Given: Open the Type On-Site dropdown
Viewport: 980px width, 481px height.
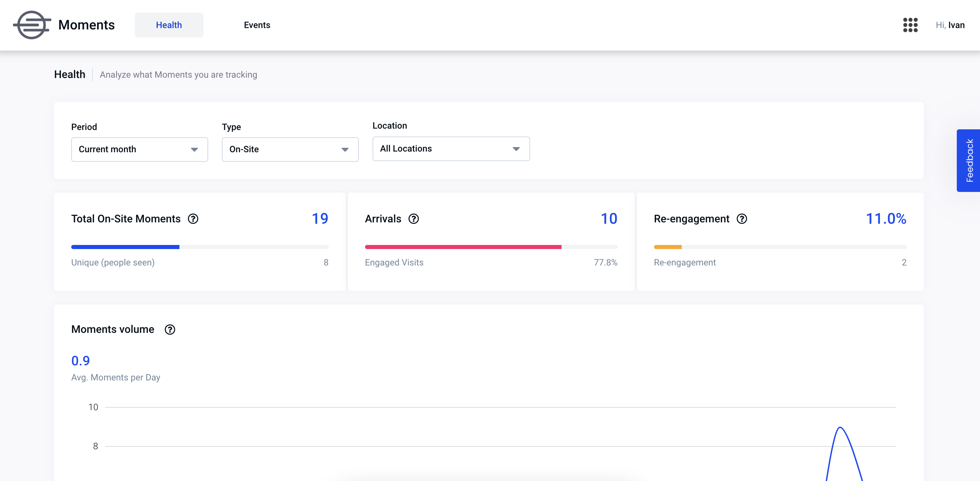Looking at the screenshot, I should pyautogui.click(x=290, y=149).
